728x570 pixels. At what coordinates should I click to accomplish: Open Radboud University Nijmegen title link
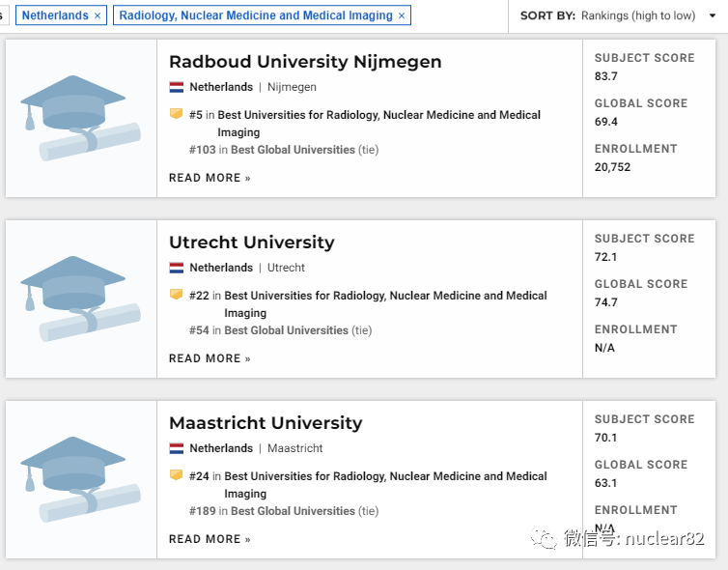tap(305, 62)
